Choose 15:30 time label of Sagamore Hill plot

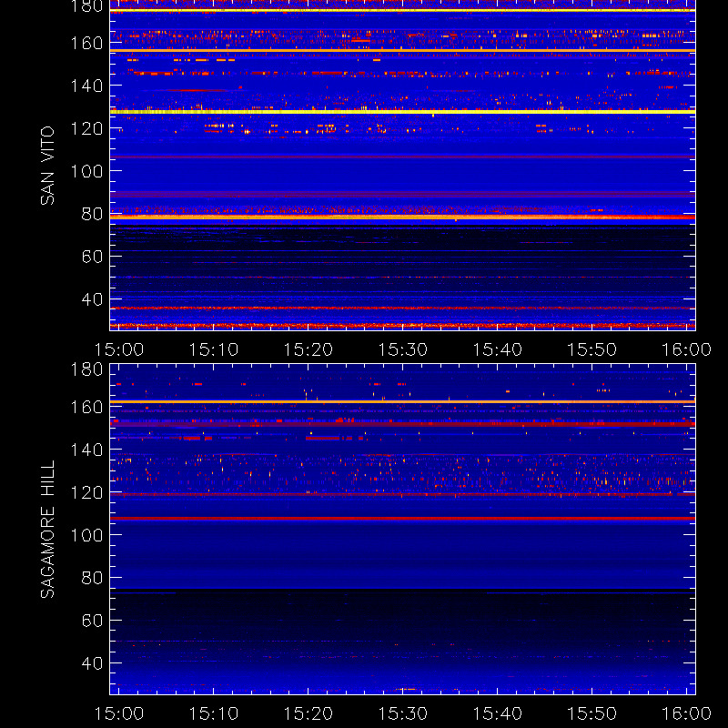[x=402, y=713]
